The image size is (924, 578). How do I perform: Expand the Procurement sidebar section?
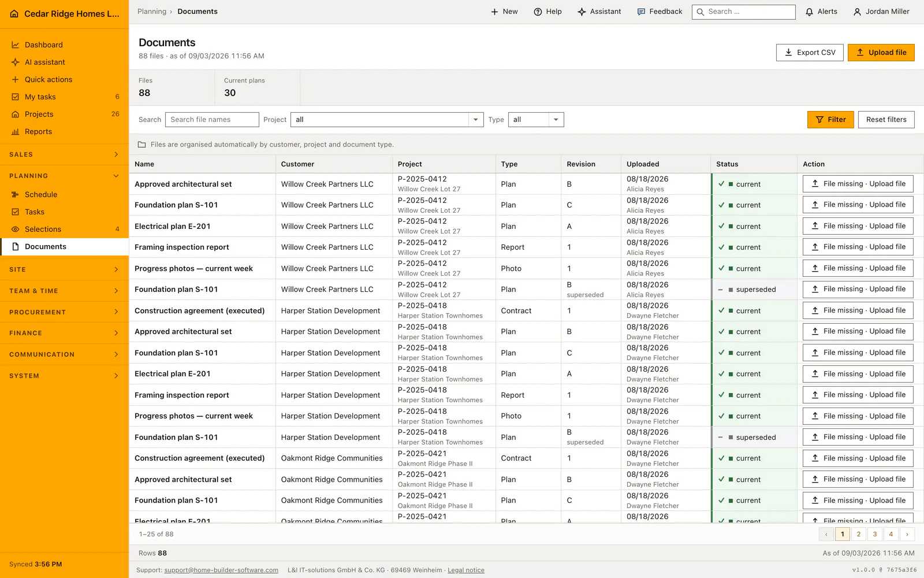pos(64,312)
